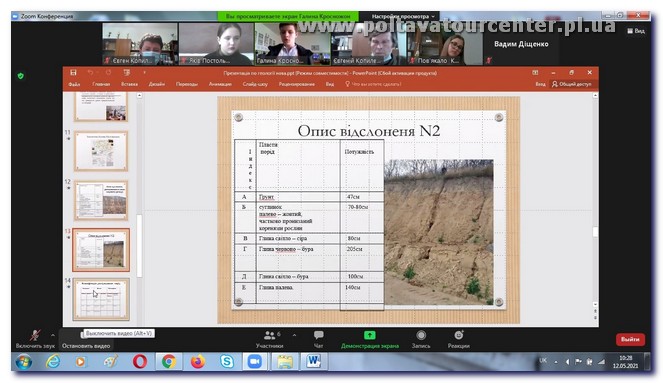Select slide 14 thumbnail

101,299
